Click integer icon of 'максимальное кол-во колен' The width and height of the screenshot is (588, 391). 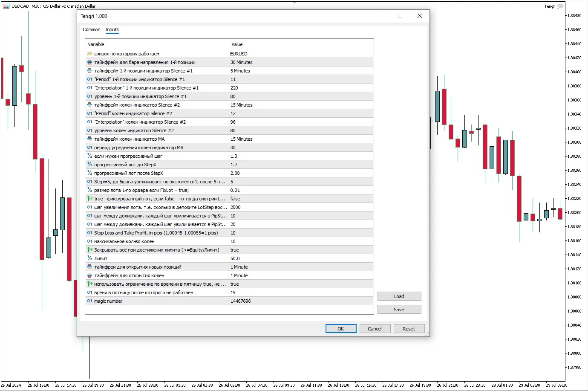(89, 241)
